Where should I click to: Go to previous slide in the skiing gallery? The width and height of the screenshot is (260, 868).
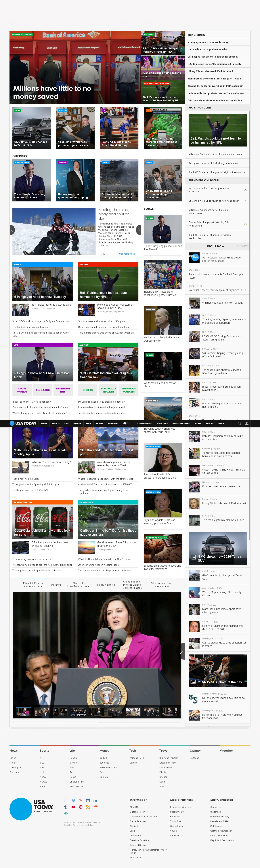(x=12, y=230)
